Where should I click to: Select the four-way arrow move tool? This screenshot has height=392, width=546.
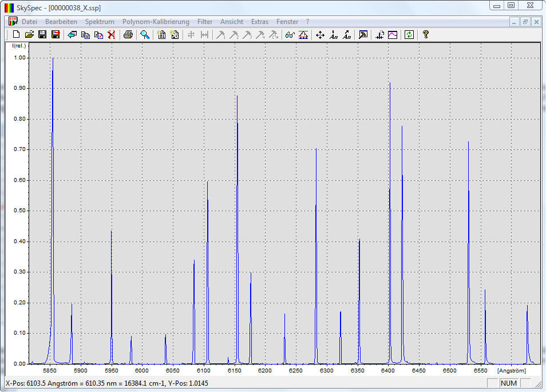[x=320, y=34]
